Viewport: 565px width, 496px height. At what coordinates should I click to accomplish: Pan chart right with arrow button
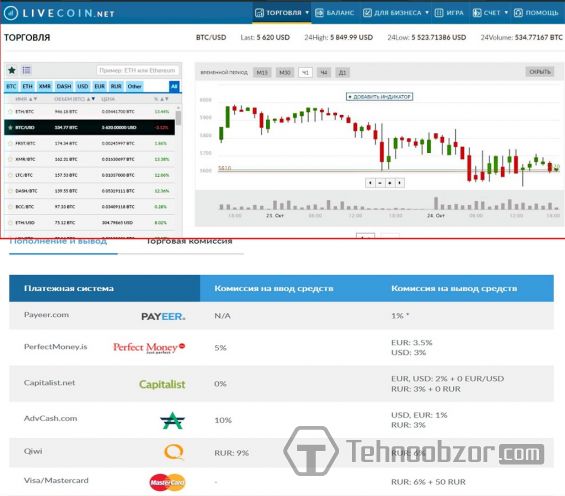399,183
